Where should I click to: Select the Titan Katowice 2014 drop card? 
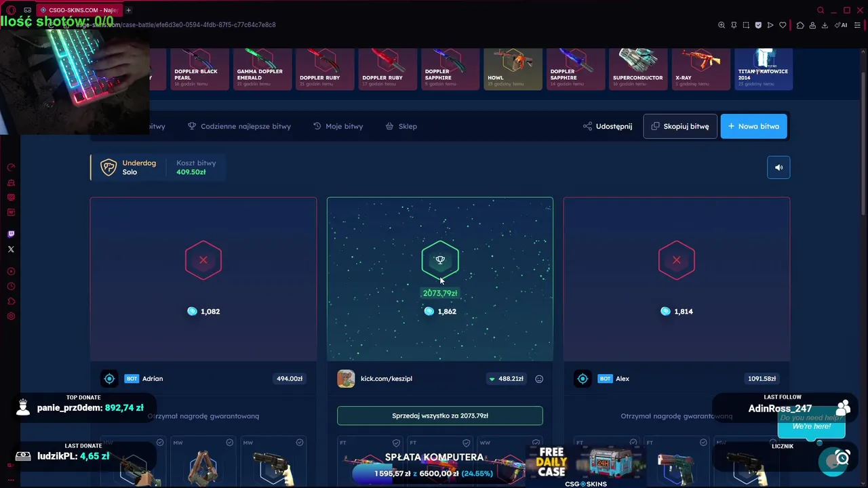pos(764,68)
